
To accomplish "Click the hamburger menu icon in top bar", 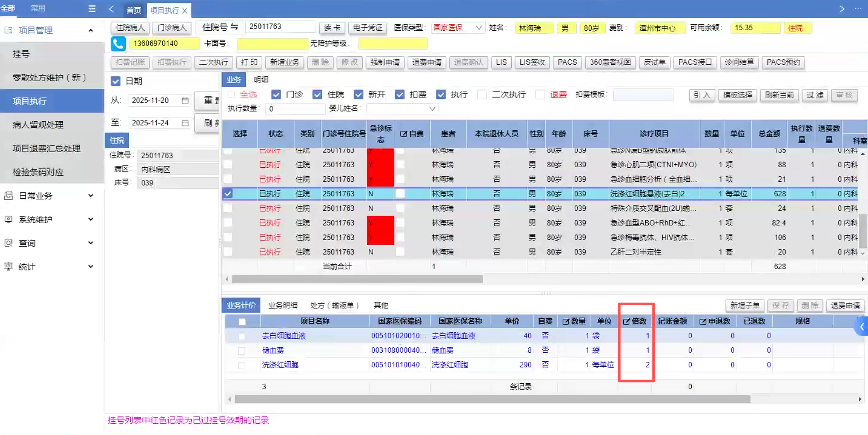I will [x=92, y=9].
